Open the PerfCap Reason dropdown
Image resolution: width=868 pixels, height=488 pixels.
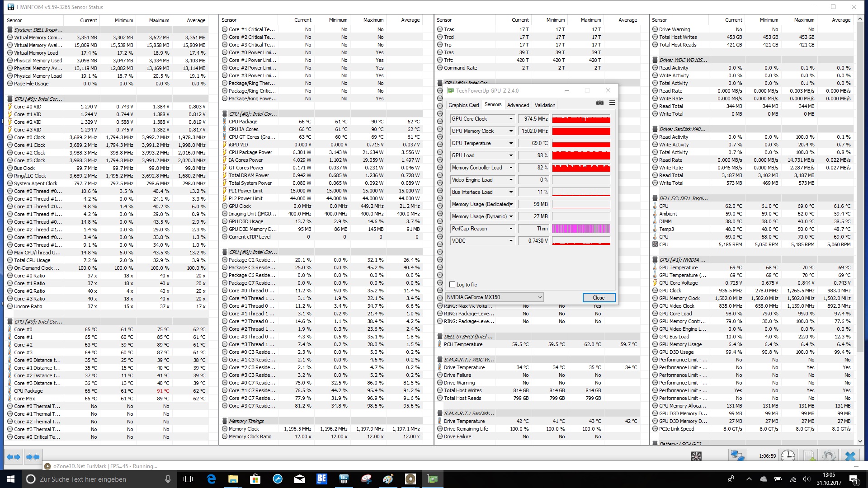click(511, 229)
